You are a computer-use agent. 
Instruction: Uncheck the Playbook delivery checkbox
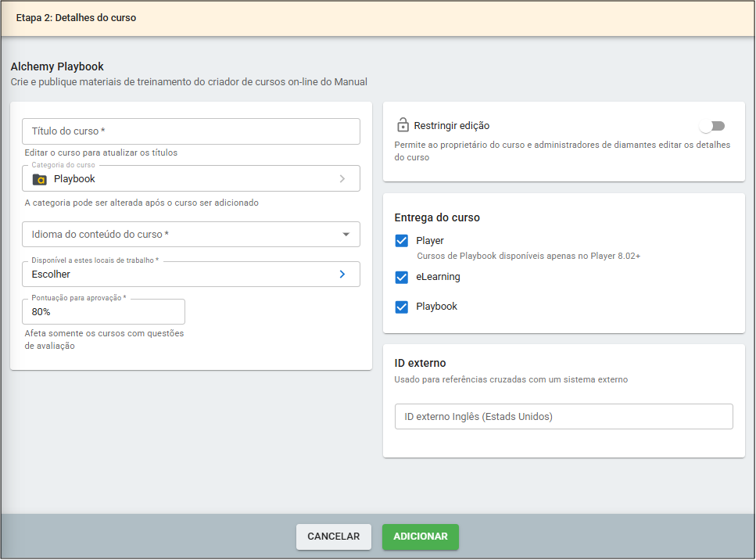pos(402,307)
